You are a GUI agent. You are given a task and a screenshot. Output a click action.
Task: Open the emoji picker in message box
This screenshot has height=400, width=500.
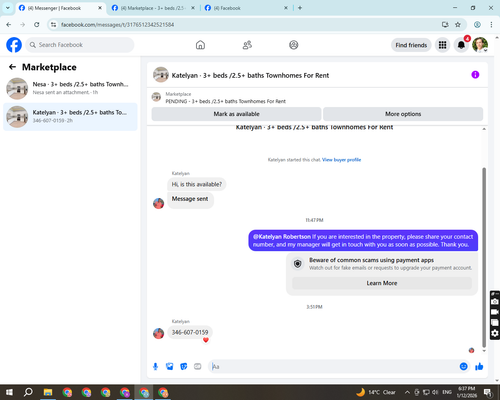[463, 367]
